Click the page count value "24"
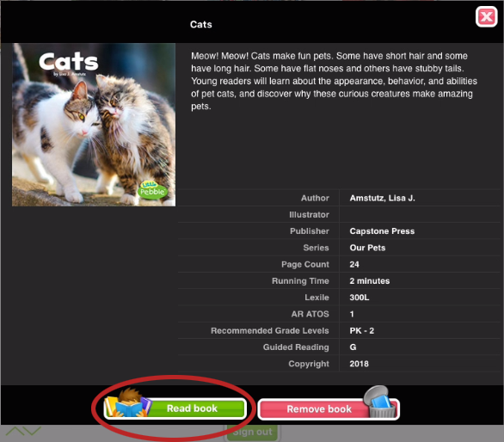 tap(354, 265)
